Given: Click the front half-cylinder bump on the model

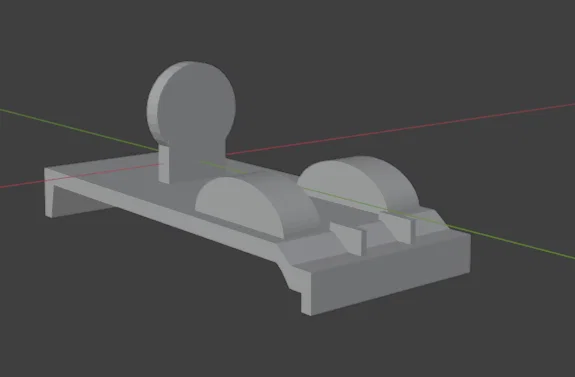Looking at the screenshot, I should [258, 206].
